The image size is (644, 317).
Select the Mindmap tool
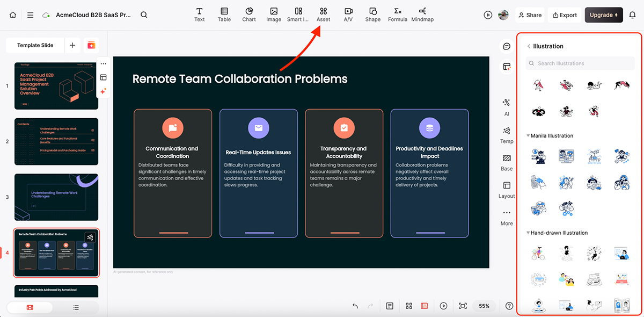[422, 15]
